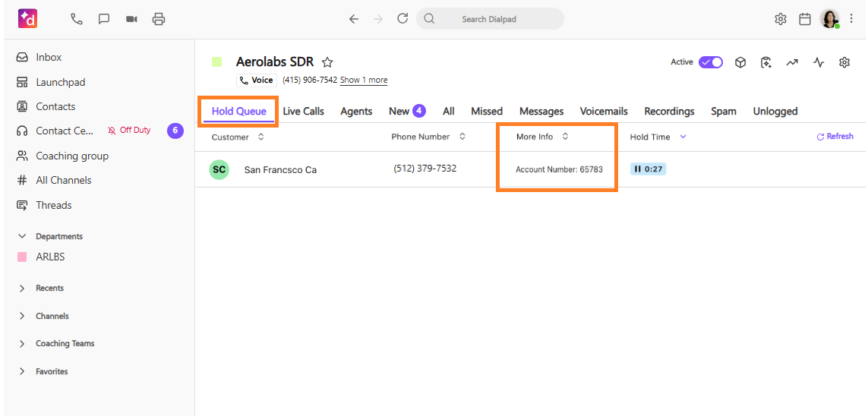Viewport: 868px width, 416px height.
Task: Open the cube icon next to Active
Action: coord(740,62)
